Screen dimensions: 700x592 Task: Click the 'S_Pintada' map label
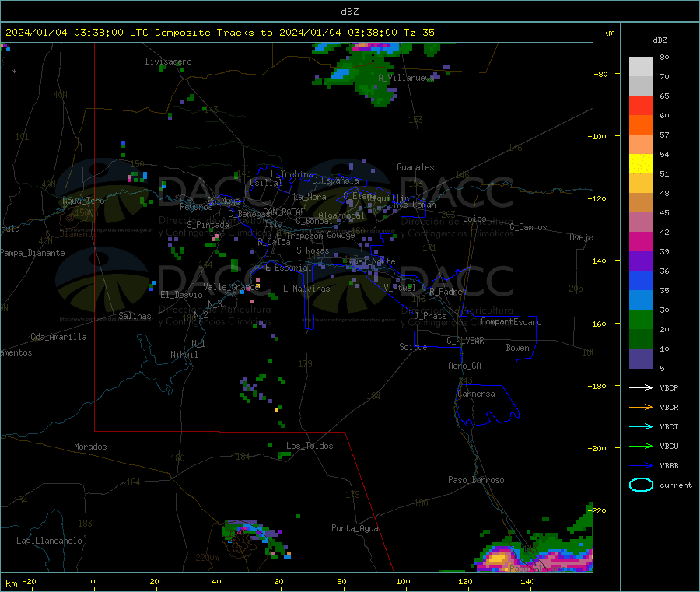pyautogui.click(x=208, y=225)
